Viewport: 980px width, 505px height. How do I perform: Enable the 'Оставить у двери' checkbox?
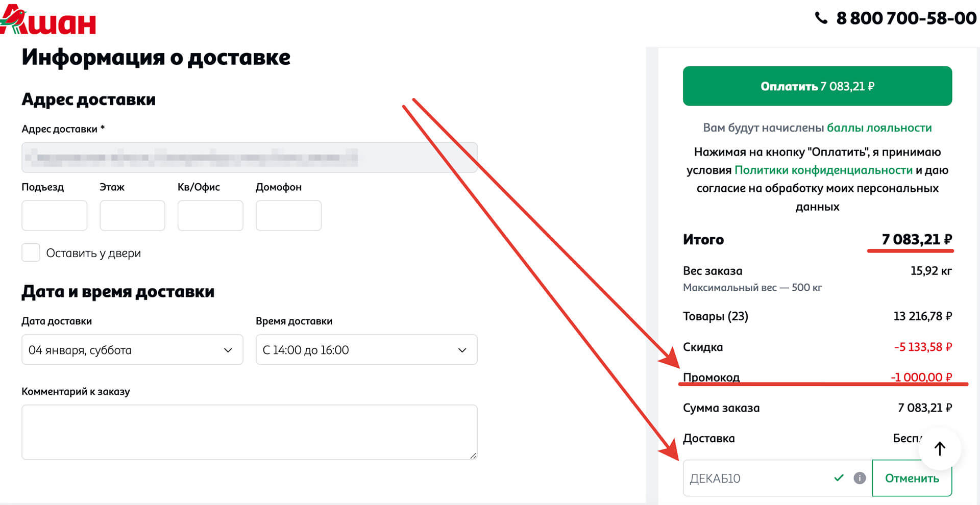[x=30, y=252]
